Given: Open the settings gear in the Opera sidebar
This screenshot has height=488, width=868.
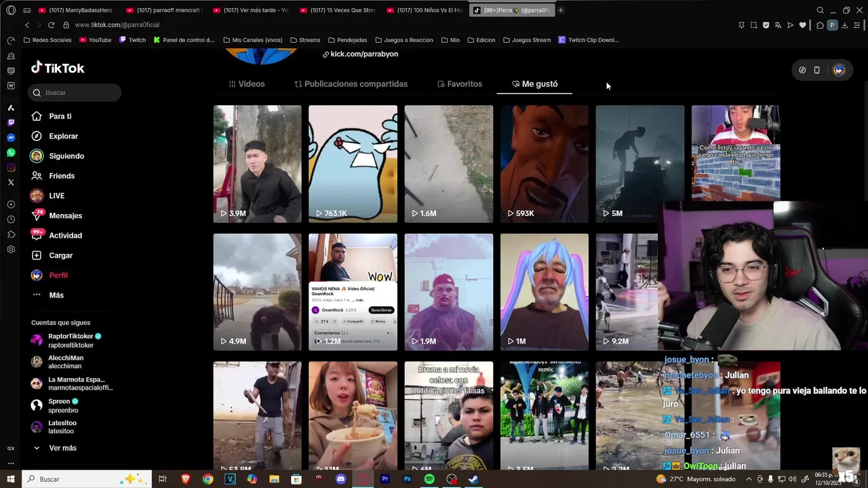Looking at the screenshot, I should 11,249.
